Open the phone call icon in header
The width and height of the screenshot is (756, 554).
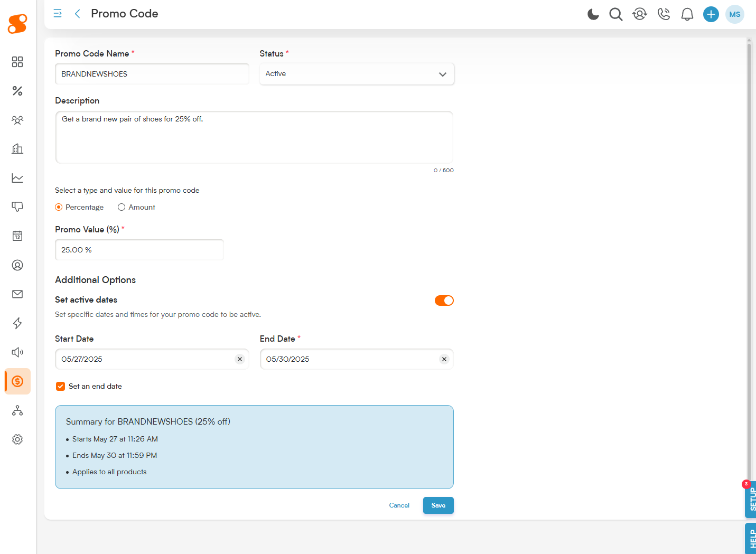tap(664, 14)
